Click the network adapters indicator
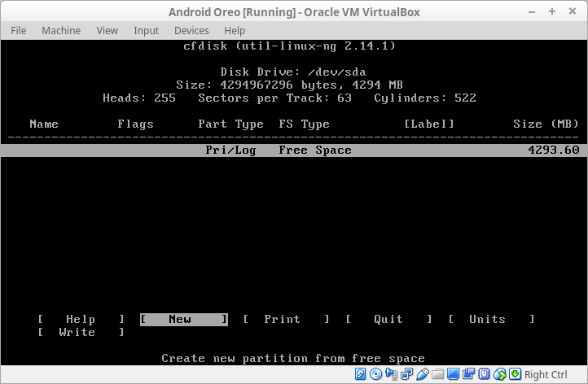 click(406, 374)
